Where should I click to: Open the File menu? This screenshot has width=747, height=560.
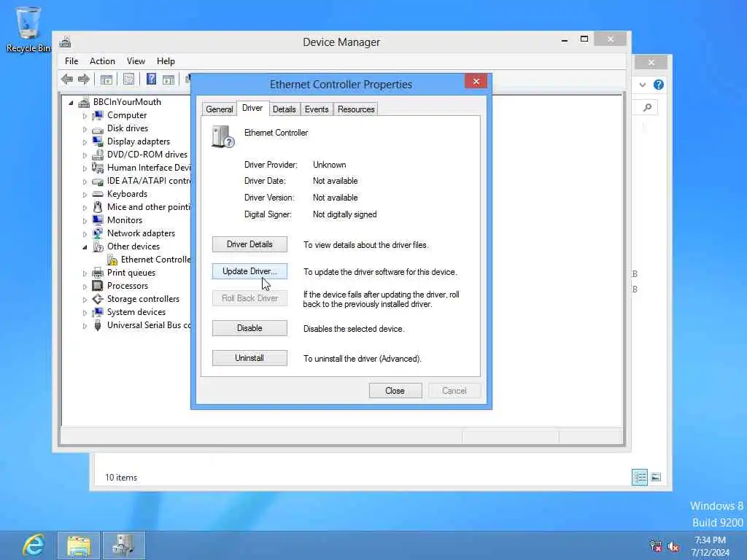[x=71, y=61]
